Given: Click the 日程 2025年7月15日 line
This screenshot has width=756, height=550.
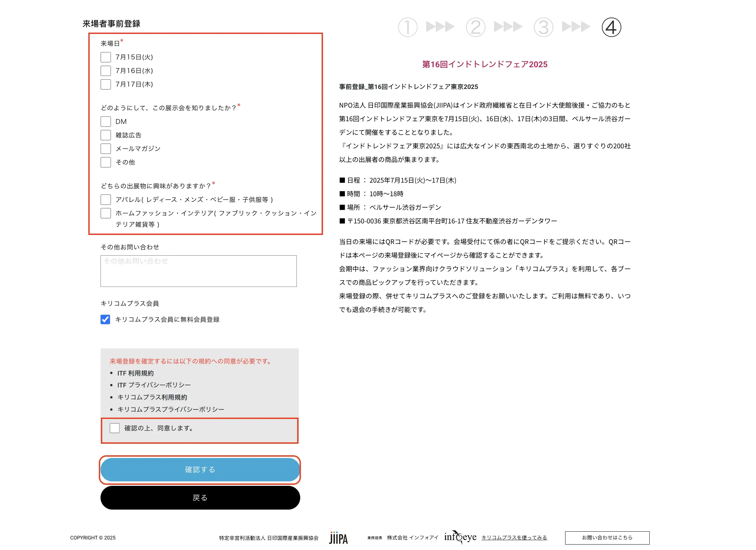Looking at the screenshot, I should (x=398, y=180).
